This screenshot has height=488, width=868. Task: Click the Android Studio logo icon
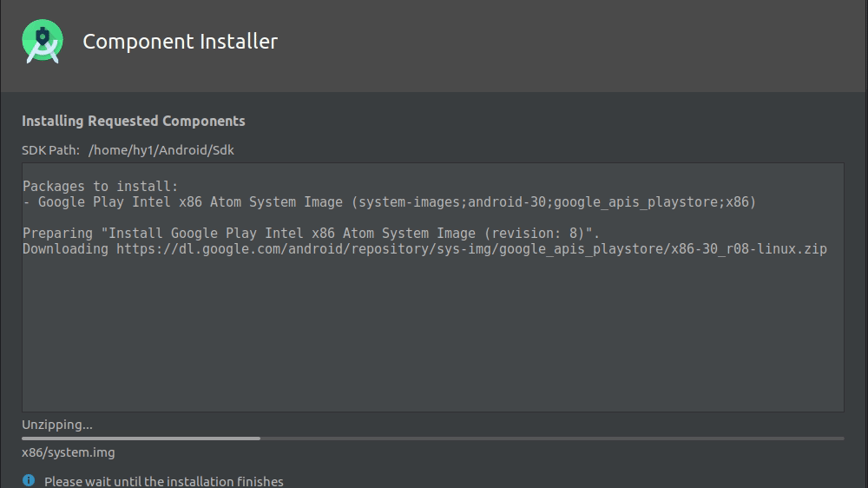[x=43, y=42]
